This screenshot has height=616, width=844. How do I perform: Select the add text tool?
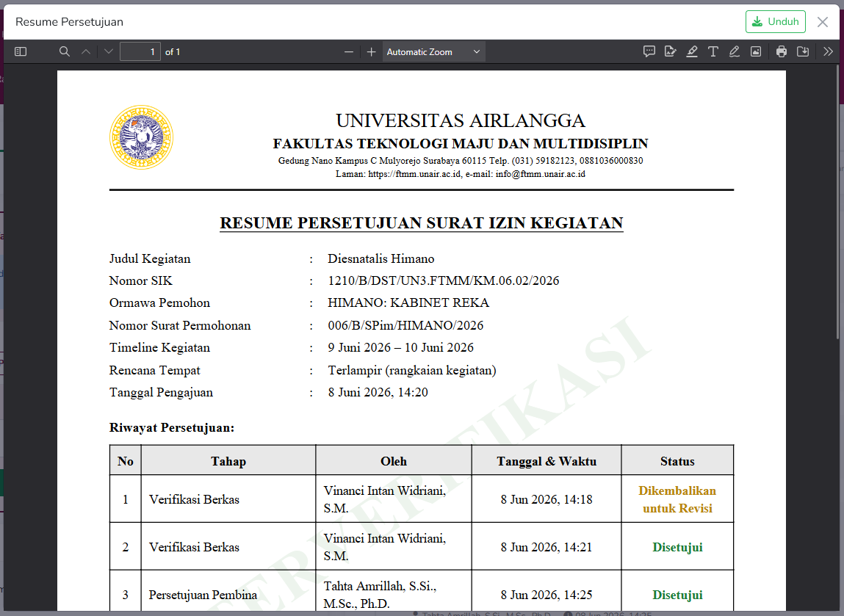pyautogui.click(x=713, y=51)
